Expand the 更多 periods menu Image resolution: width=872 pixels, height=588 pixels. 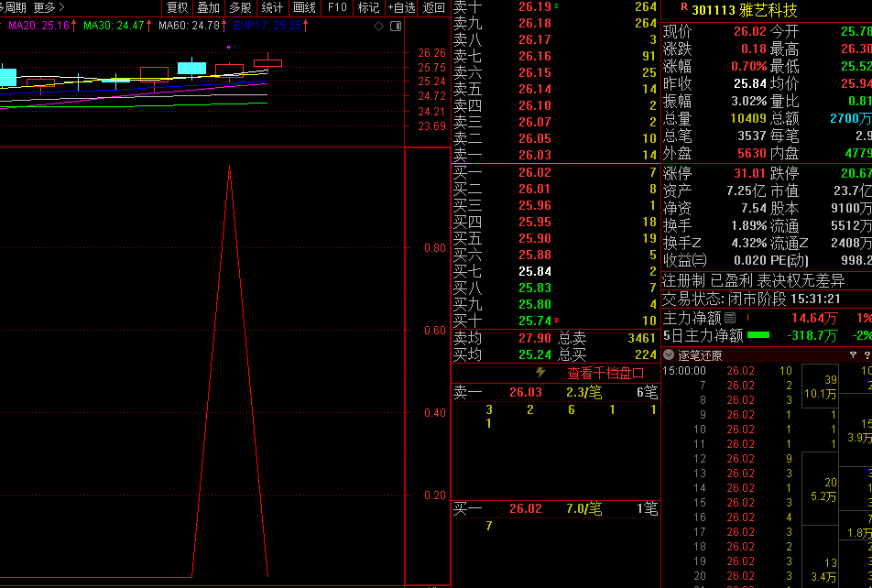pyautogui.click(x=49, y=7)
